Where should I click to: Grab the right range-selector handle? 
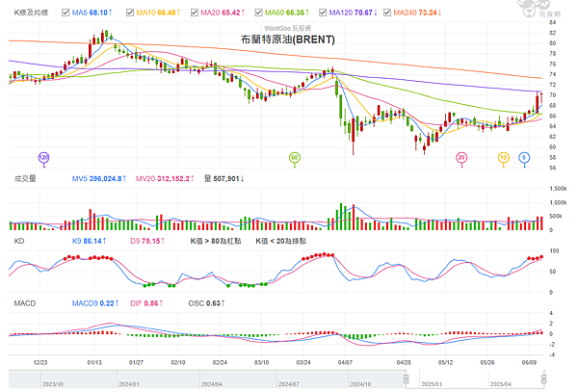click(543, 379)
